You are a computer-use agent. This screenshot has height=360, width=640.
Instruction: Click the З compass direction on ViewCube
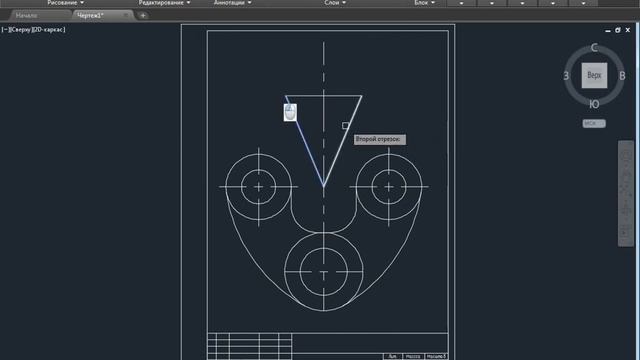click(566, 76)
